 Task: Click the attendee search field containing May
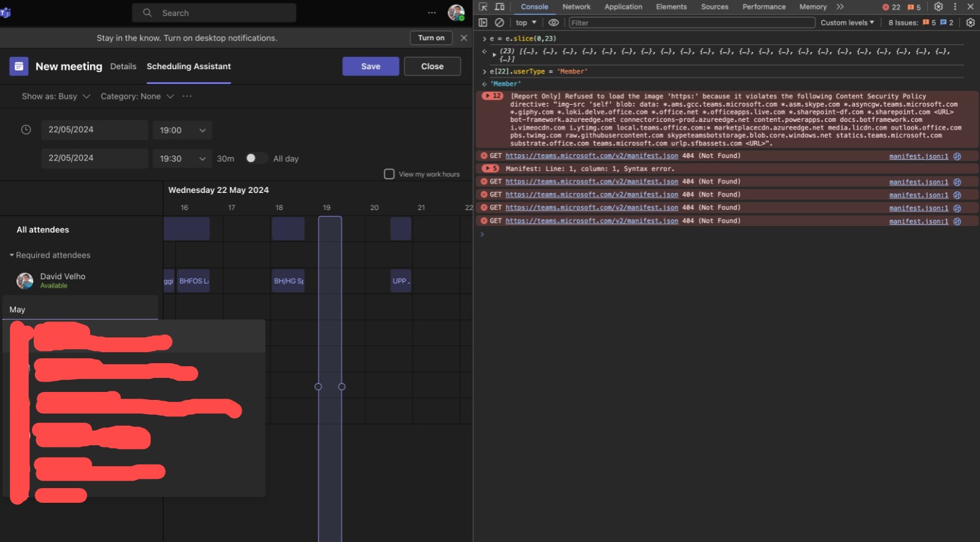pos(80,309)
